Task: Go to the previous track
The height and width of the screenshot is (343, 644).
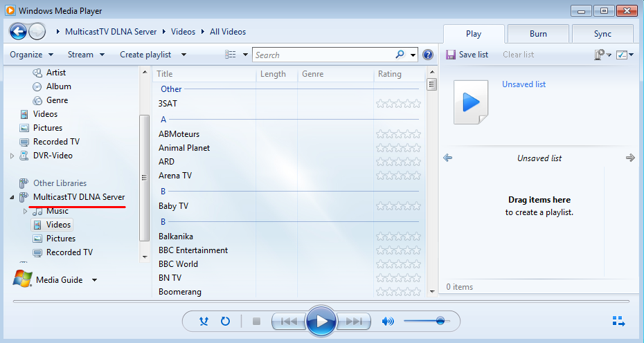Action: tap(289, 322)
